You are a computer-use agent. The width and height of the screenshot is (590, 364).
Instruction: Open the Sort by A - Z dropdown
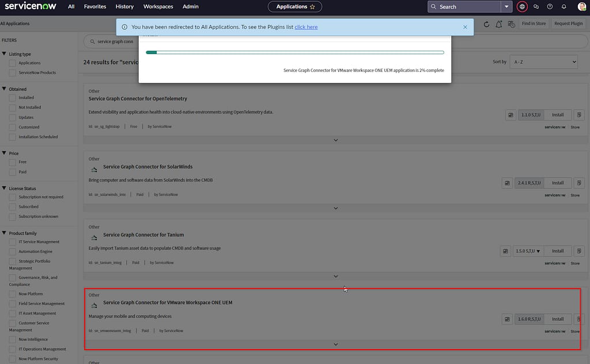click(x=543, y=62)
